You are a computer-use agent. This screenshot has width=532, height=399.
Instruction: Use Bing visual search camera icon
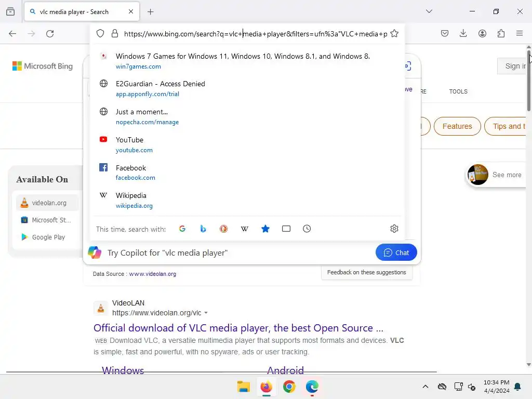click(x=408, y=66)
